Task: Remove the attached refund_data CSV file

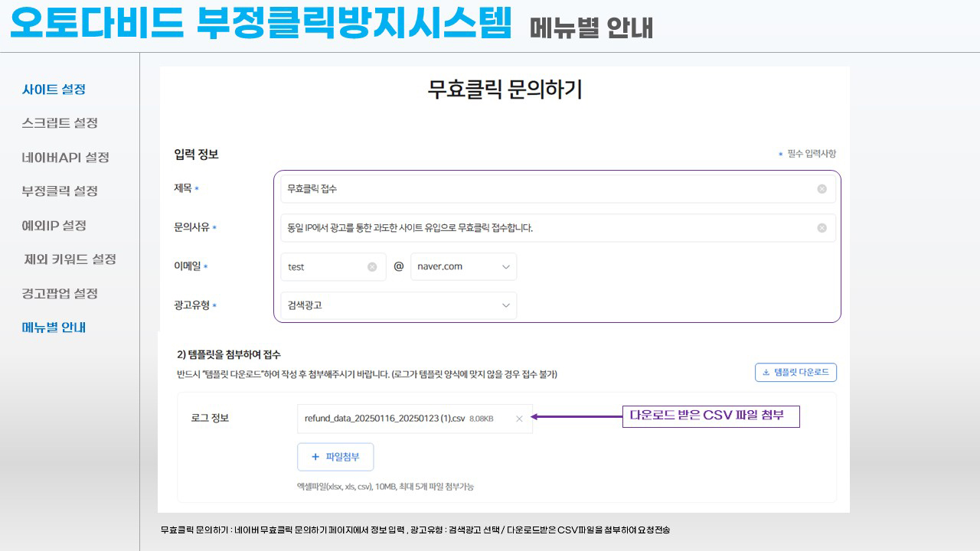Action: pos(519,419)
